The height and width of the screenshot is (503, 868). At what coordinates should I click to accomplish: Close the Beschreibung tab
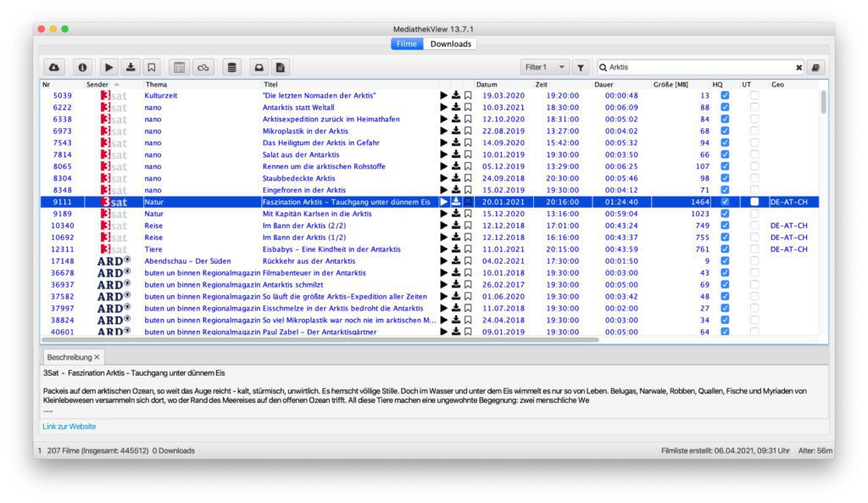pos(97,357)
